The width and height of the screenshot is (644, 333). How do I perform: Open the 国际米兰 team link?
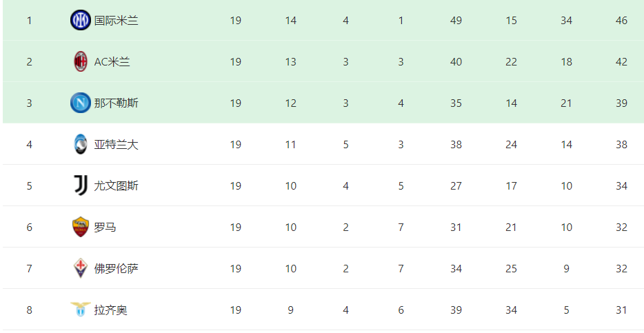click(117, 21)
